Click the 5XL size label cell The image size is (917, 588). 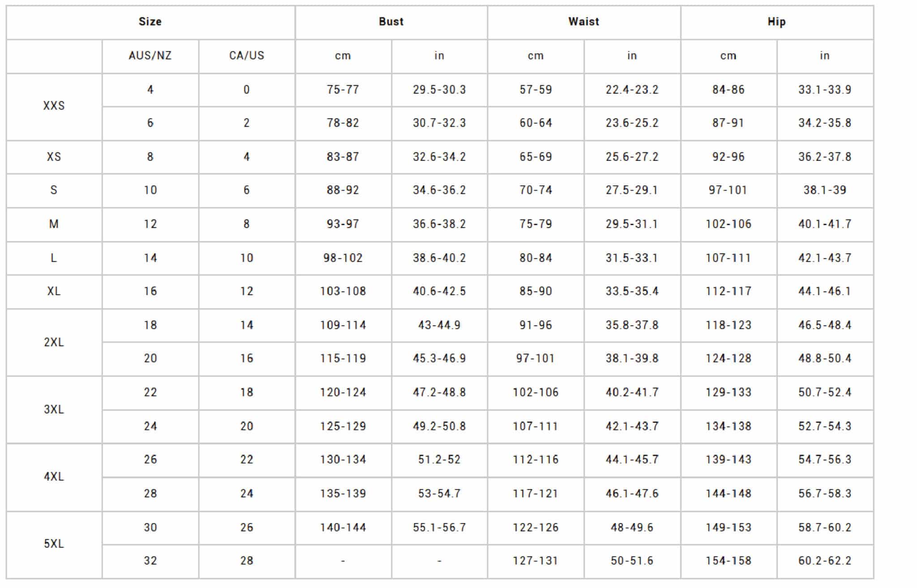point(54,544)
